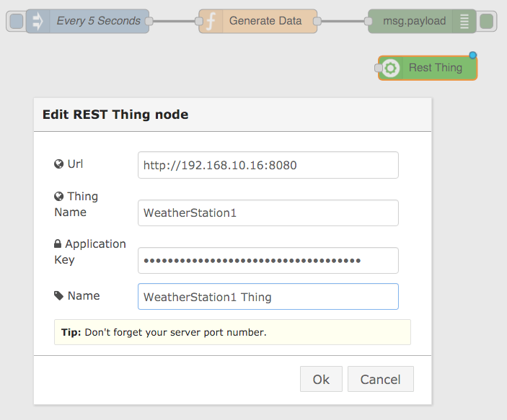
Task: Toggle the msg.payload debug output button
Action: click(486, 22)
